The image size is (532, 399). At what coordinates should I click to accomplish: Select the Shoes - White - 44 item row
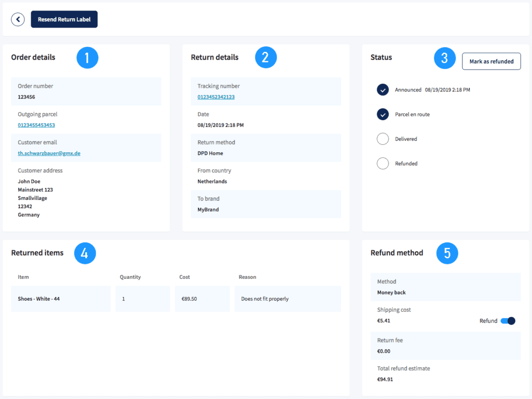(60, 299)
